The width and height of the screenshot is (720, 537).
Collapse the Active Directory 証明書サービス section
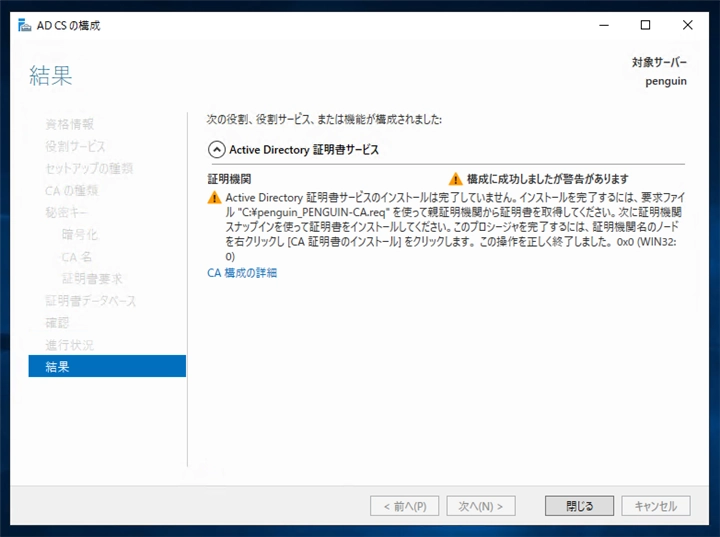pyautogui.click(x=217, y=150)
